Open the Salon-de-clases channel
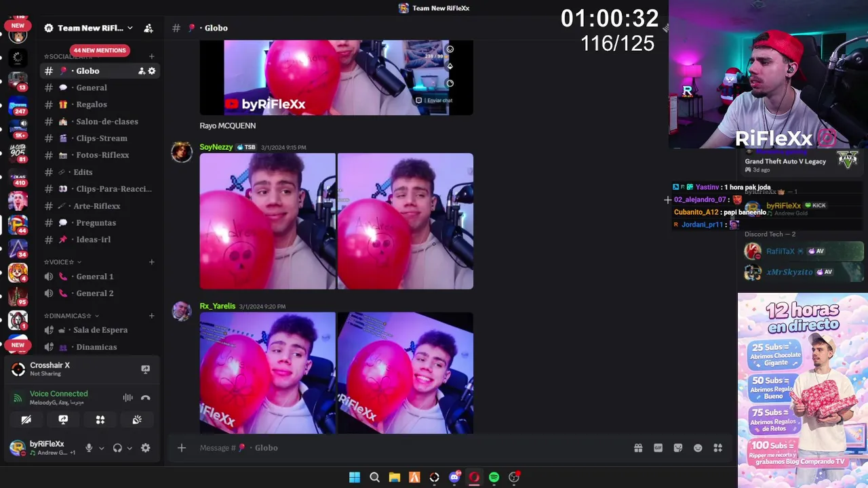The image size is (868, 488). 100,121
